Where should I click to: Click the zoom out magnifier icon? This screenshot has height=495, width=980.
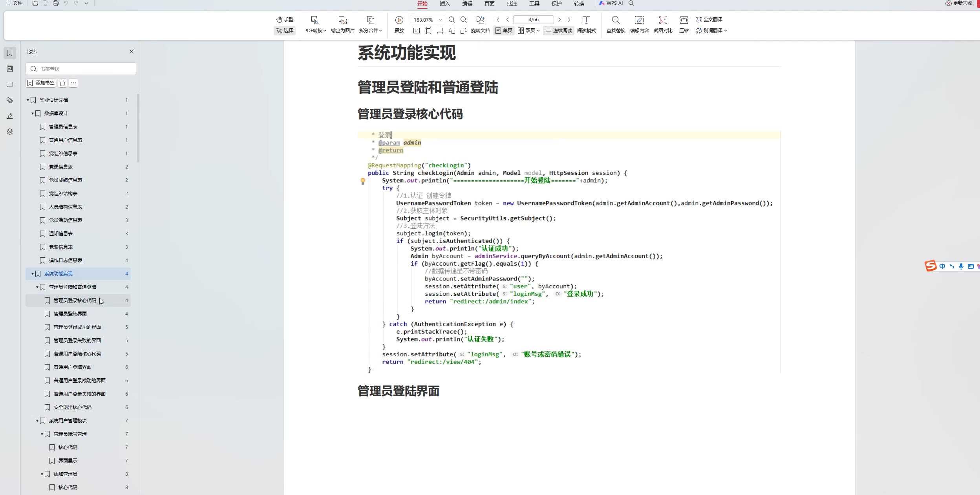pyautogui.click(x=452, y=20)
